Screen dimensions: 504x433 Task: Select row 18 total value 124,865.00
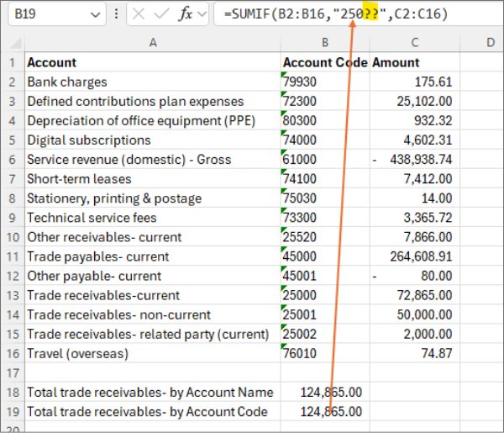point(324,392)
